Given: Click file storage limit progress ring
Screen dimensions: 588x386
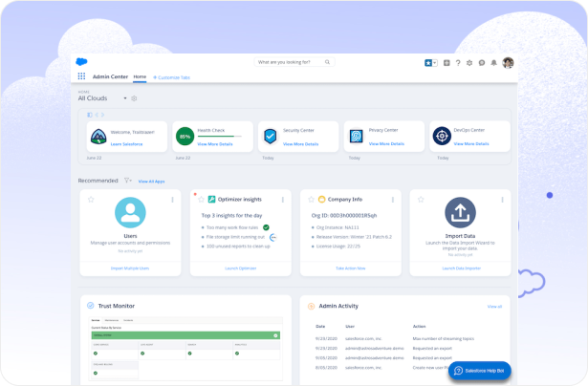Looking at the screenshot, I should point(273,237).
